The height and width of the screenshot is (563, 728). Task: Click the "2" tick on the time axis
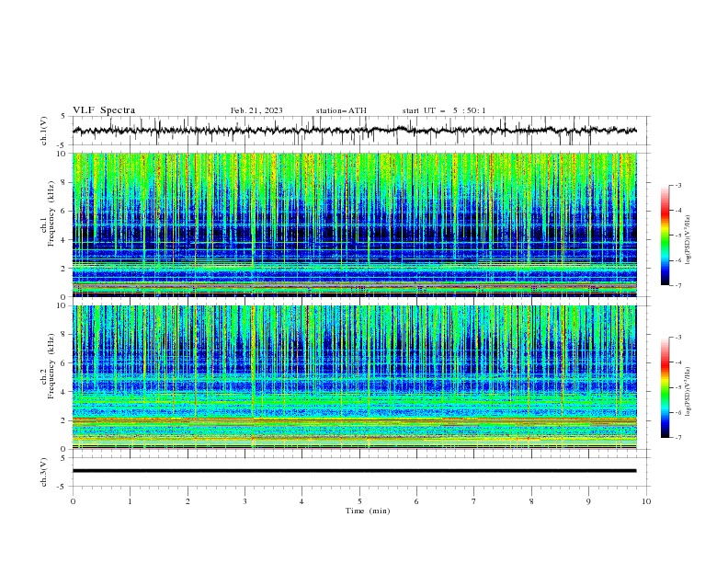(x=188, y=501)
